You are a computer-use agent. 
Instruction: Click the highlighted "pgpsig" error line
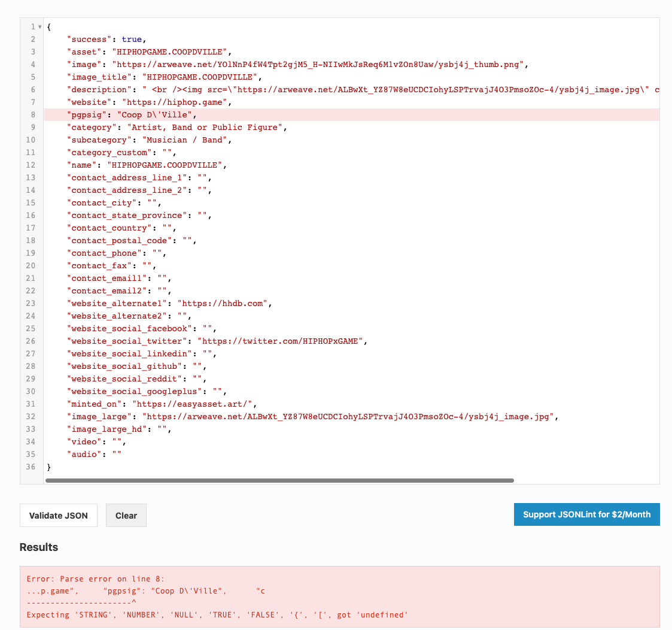click(x=351, y=114)
